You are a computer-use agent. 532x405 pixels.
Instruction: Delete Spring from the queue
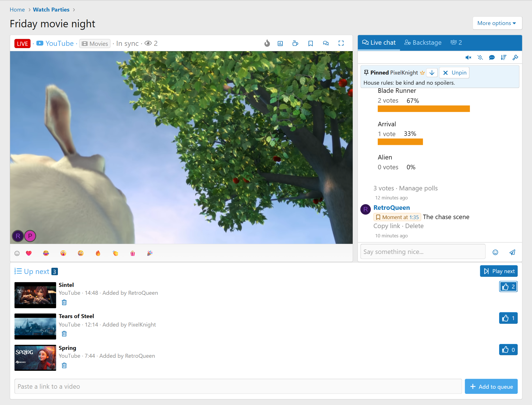pyautogui.click(x=64, y=365)
